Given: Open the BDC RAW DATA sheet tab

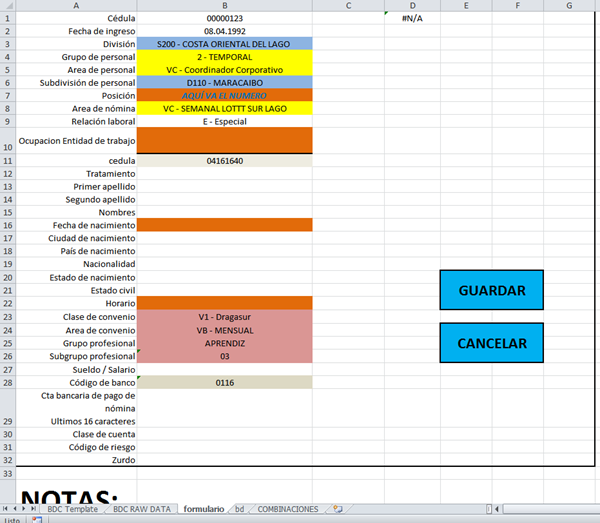Looking at the screenshot, I should click(142, 509).
